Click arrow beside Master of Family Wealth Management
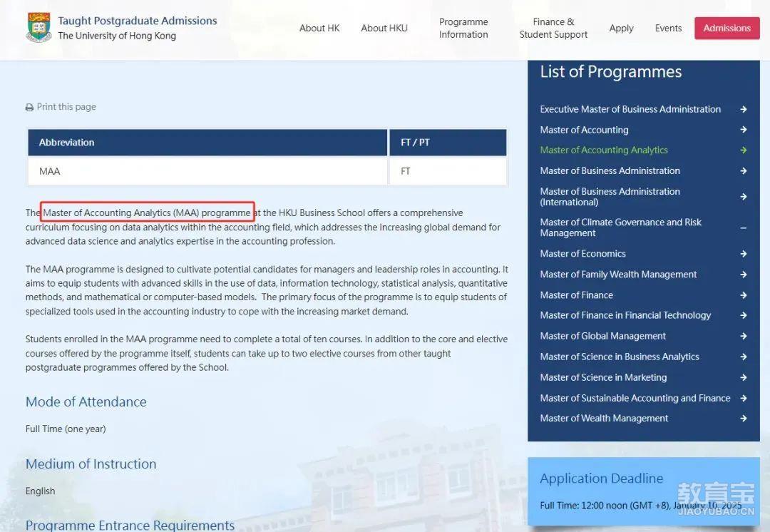Image resolution: width=770 pixels, height=532 pixels. (744, 275)
